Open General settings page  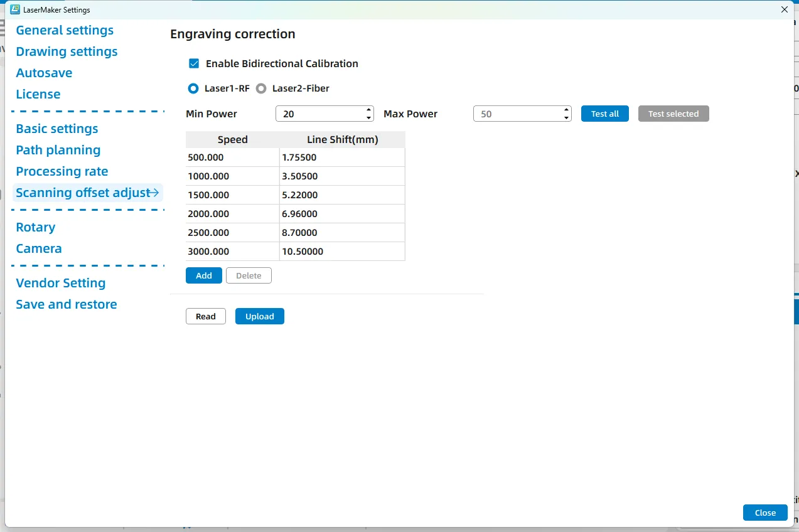coord(65,30)
